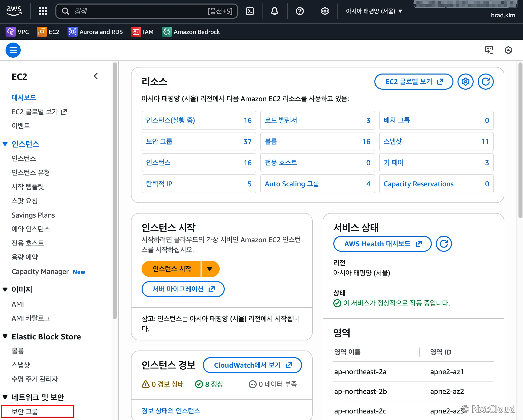Click the orange 인스턴스 시작 button
Image resolution: width=523 pixels, height=420 pixels.
pyautogui.click(x=171, y=269)
